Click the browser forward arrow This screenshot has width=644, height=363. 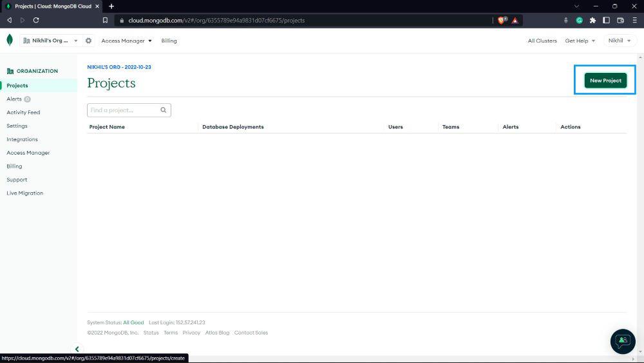click(x=23, y=20)
